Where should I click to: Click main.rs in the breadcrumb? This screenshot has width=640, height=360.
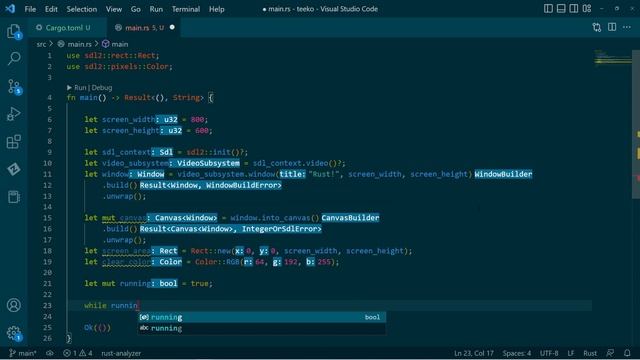click(x=79, y=44)
